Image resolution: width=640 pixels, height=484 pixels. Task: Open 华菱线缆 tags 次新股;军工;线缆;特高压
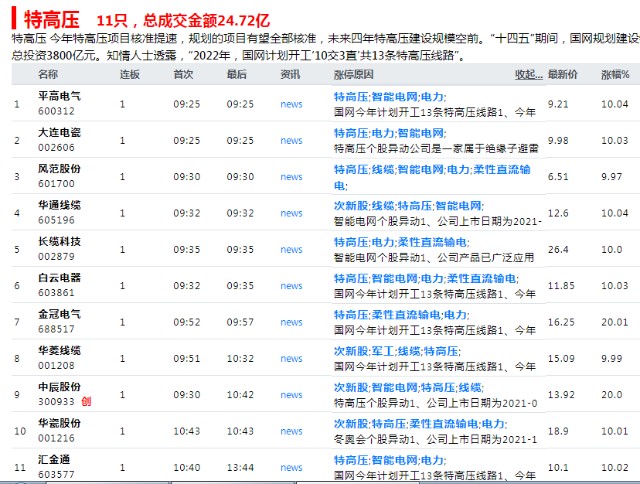pos(397,351)
